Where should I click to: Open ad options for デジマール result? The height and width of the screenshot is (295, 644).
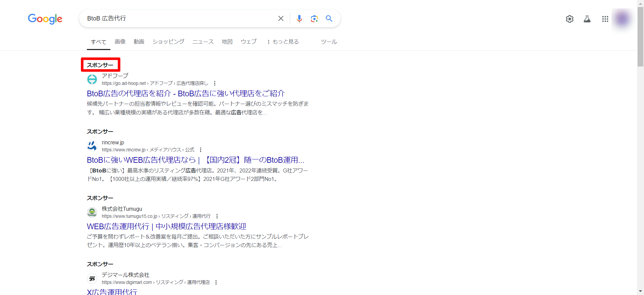click(x=216, y=282)
